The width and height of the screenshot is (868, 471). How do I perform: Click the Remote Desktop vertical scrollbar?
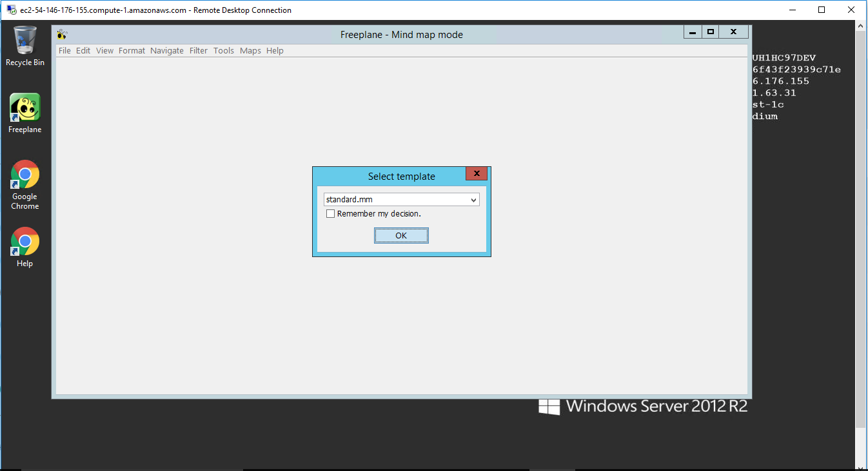point(861,226)
